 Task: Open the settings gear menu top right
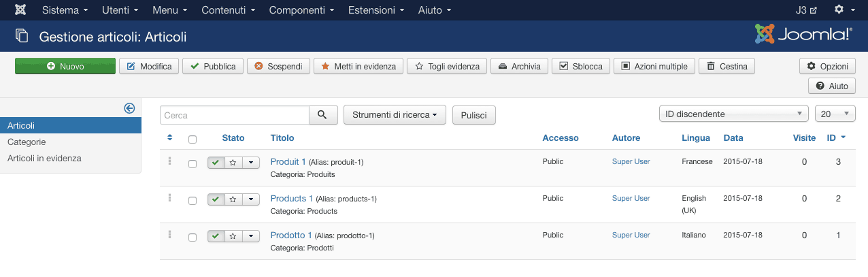(844, 10)
